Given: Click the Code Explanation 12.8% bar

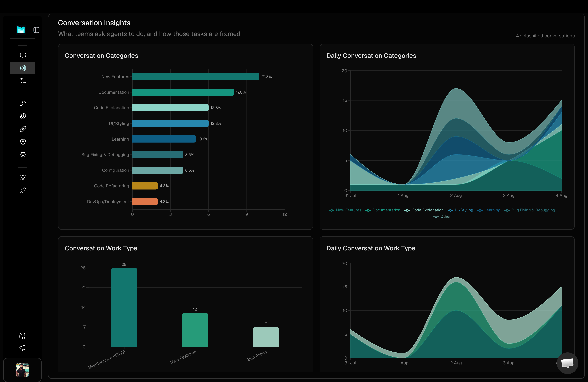Looking at the screenshot, I should click(170, 108).
